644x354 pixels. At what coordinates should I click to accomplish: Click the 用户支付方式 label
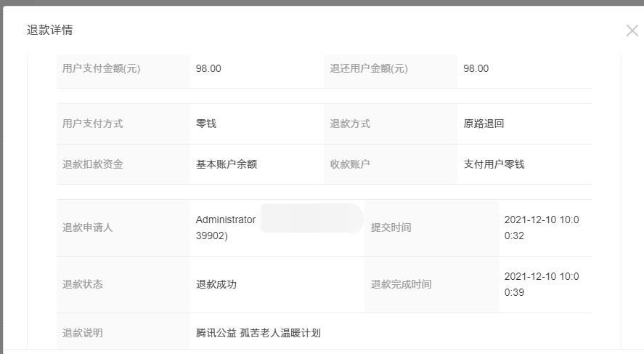[92, 124]
